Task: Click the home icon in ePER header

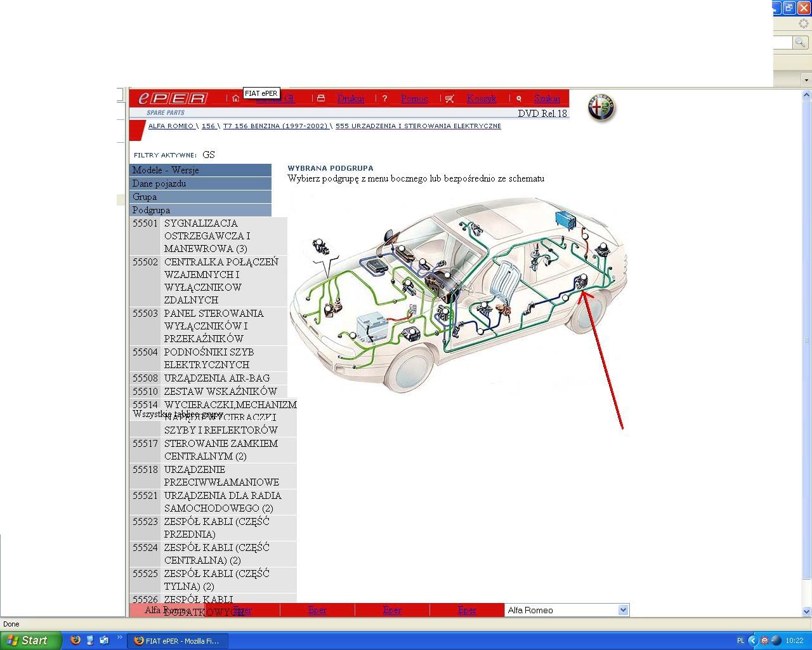Action: 235,98
